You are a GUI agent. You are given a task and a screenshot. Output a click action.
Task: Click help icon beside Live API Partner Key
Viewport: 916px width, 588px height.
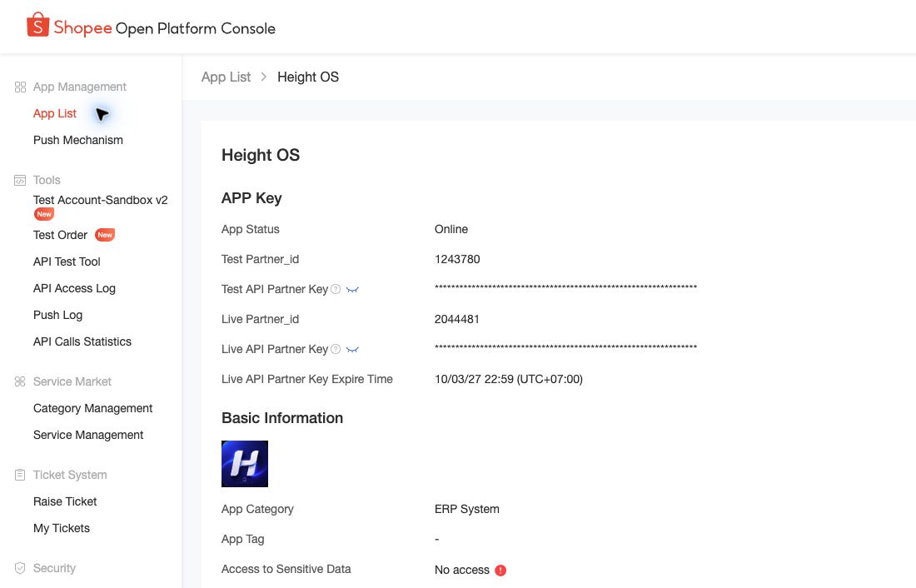(x=336, y=349)
